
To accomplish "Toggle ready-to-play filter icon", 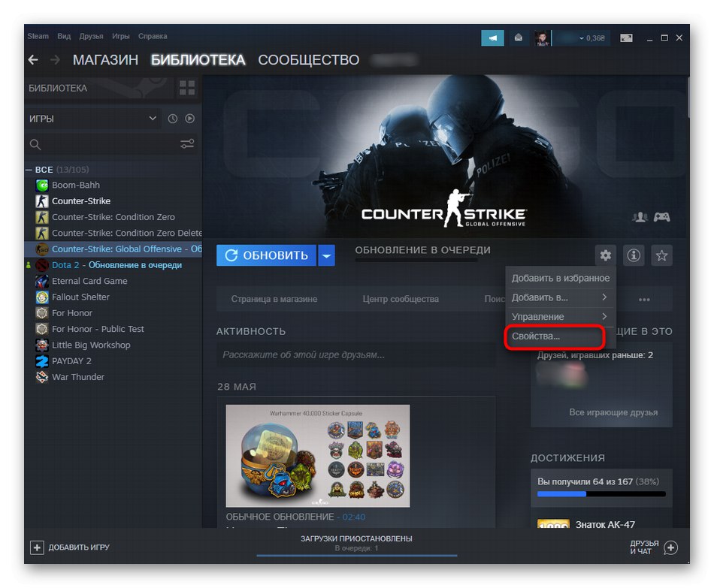I will click(x=190, y=119).
